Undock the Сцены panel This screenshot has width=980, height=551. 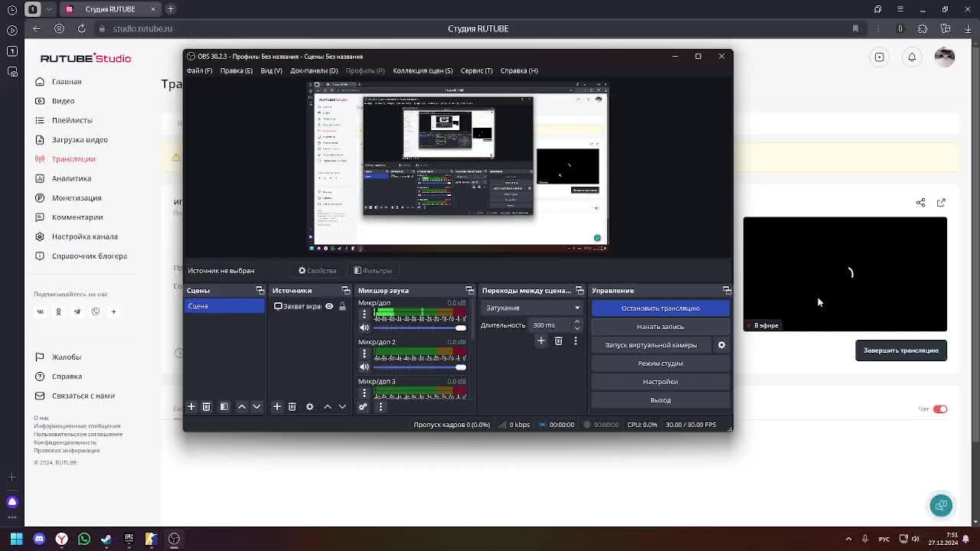click(260, 291)
